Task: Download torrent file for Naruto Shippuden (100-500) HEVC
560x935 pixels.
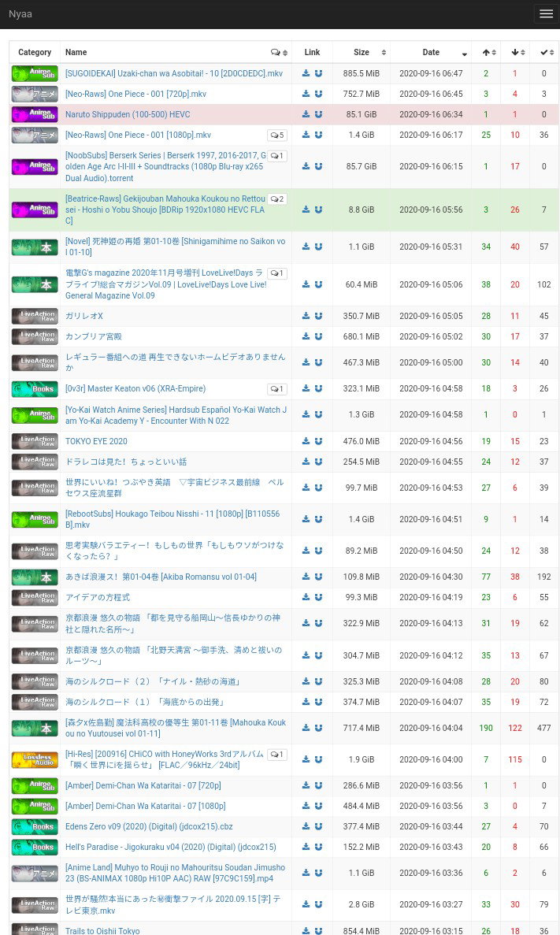Action: coord(306,114)
